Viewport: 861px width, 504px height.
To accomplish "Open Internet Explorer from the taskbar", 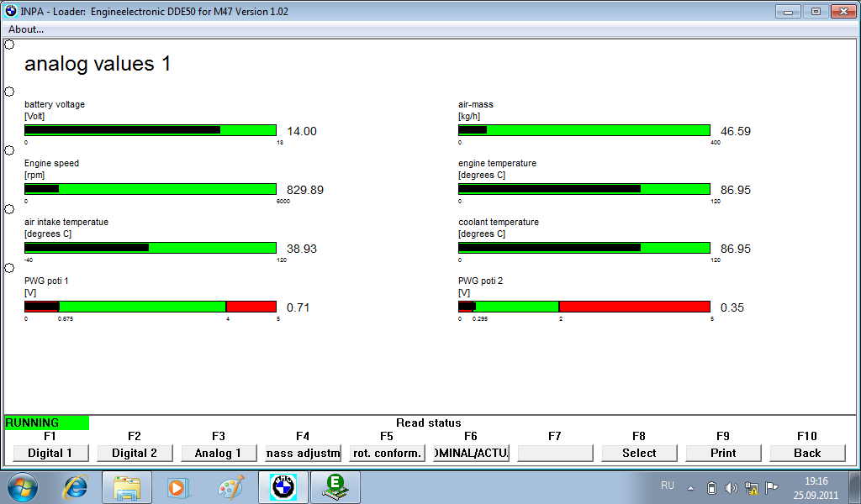I will 76,487.
